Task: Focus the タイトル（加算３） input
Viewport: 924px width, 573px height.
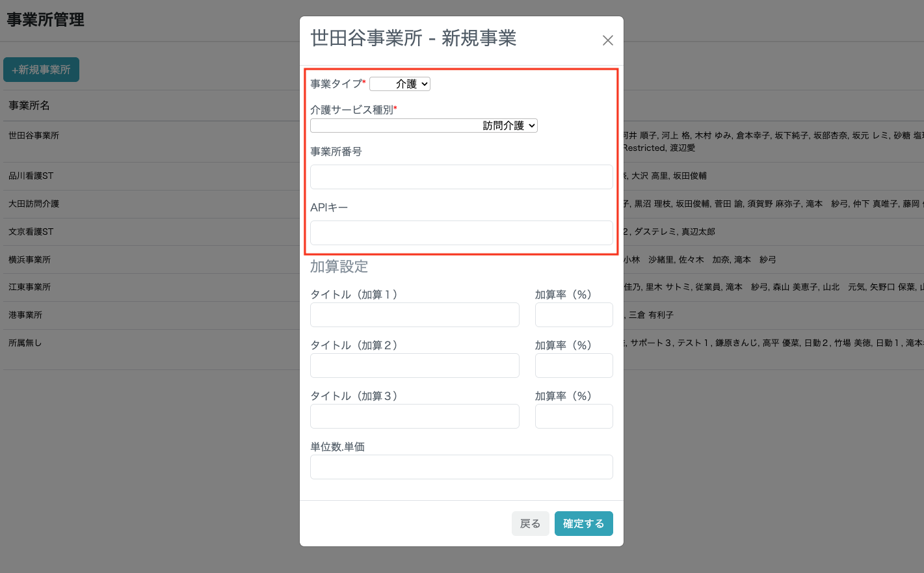Action: click(x=414, y=416)
